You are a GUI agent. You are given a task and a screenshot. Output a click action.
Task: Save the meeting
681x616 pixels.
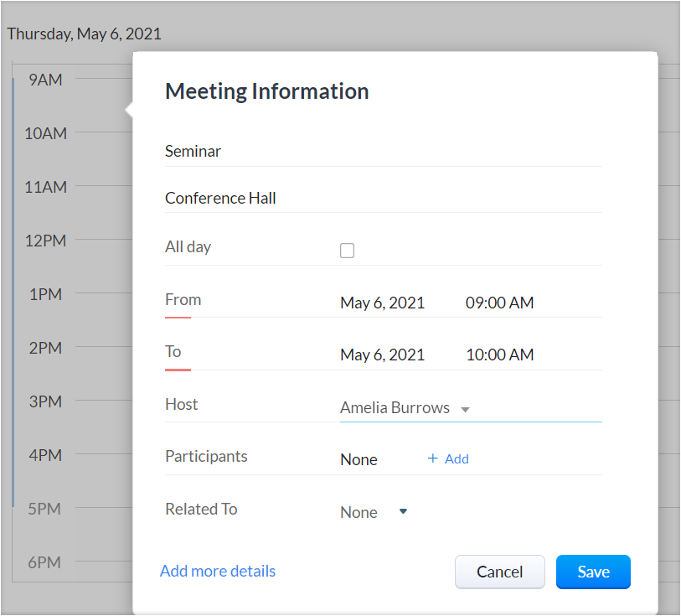tap(593, 572)
